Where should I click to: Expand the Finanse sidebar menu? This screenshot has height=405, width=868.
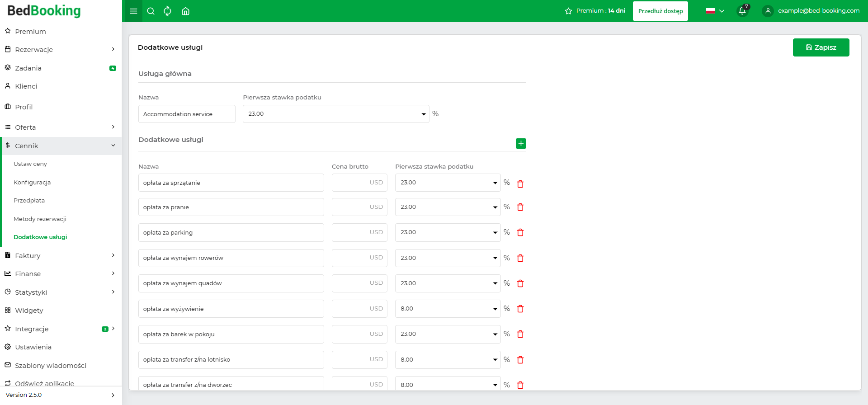click(61, 273)
